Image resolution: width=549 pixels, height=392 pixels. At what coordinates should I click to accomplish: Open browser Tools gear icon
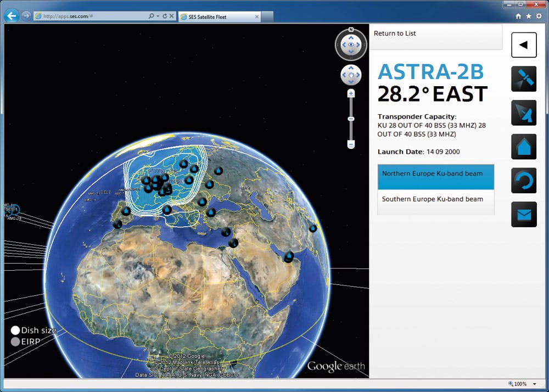coord(539,16)
